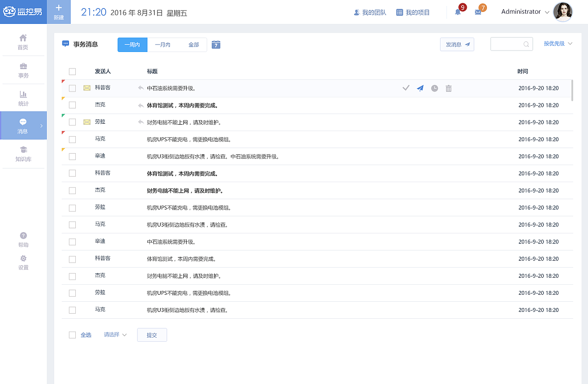588x384 pixels.
Task: Toggle the header checkbox beside 发送人
Action: 72,71
